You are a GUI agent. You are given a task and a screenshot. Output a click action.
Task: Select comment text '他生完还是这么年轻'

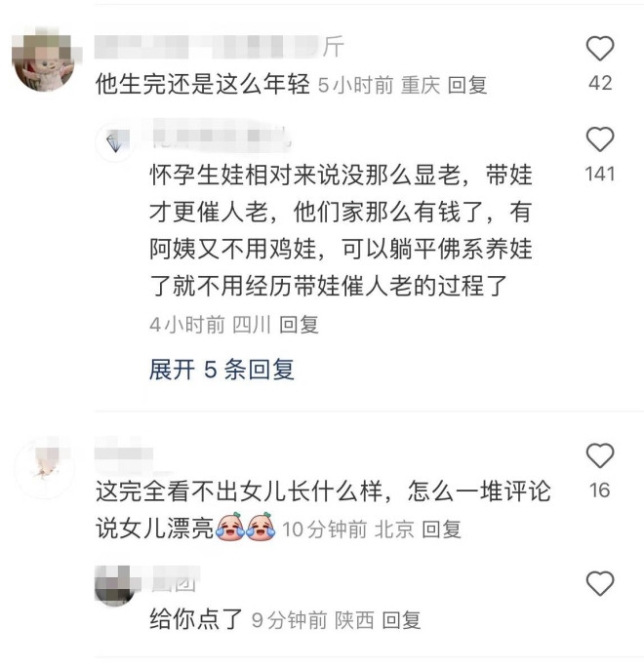click(x=203, y=84)
